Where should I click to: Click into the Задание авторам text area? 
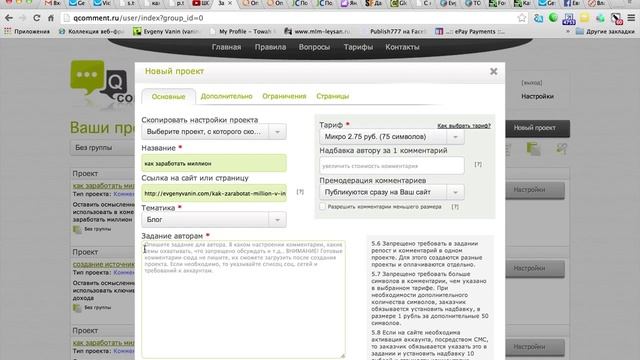pos(243,299)
